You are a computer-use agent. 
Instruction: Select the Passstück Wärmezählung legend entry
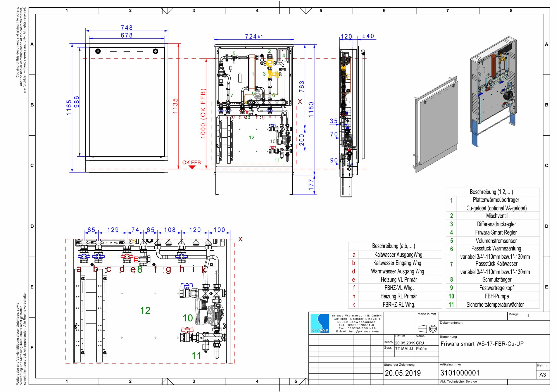[x=493, y=252]
